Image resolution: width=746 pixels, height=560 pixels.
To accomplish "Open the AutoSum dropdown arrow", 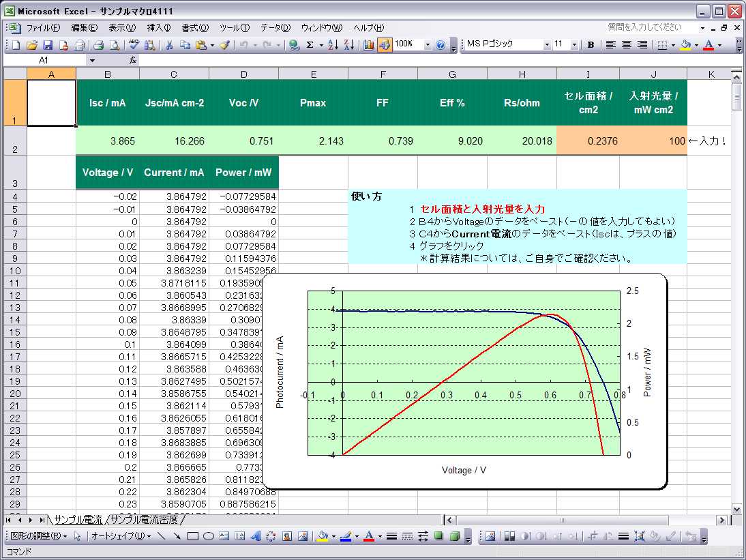I will 321,45.
